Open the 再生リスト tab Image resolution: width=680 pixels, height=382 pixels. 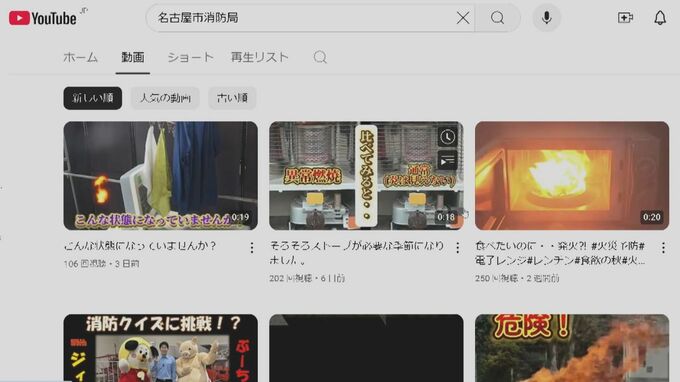point(259,57)
